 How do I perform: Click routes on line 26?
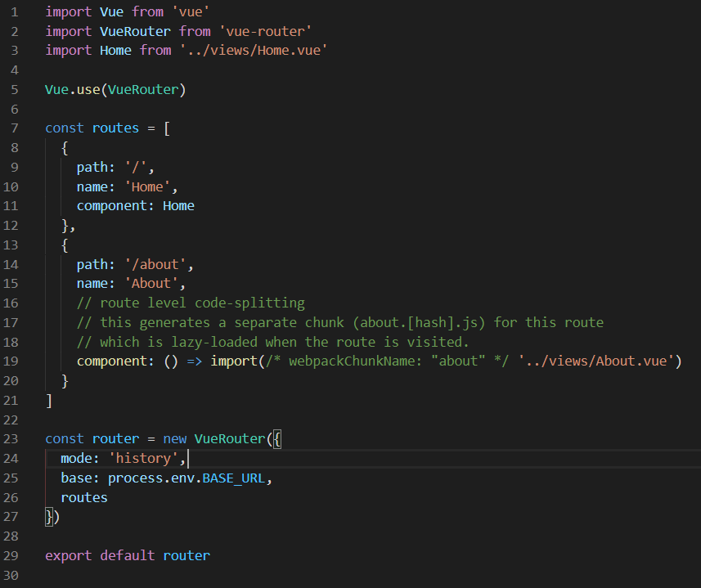(84, 498)
